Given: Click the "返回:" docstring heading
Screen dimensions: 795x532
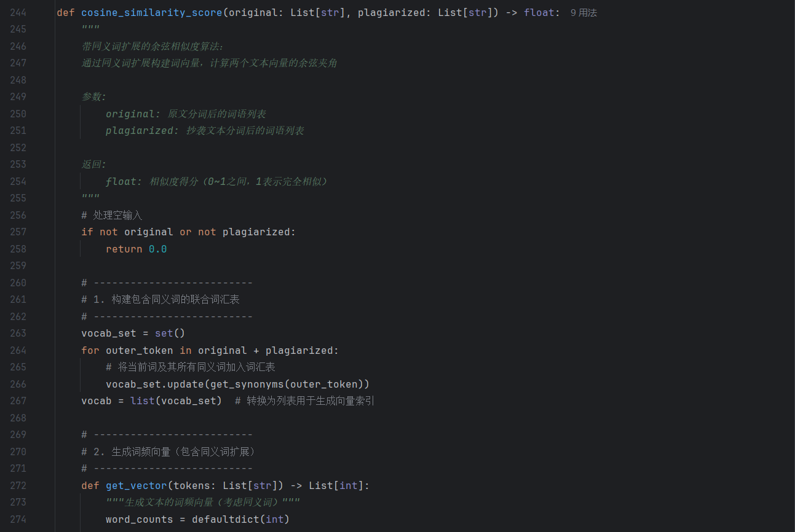Looking at the screenshot, I should (94, 164).
